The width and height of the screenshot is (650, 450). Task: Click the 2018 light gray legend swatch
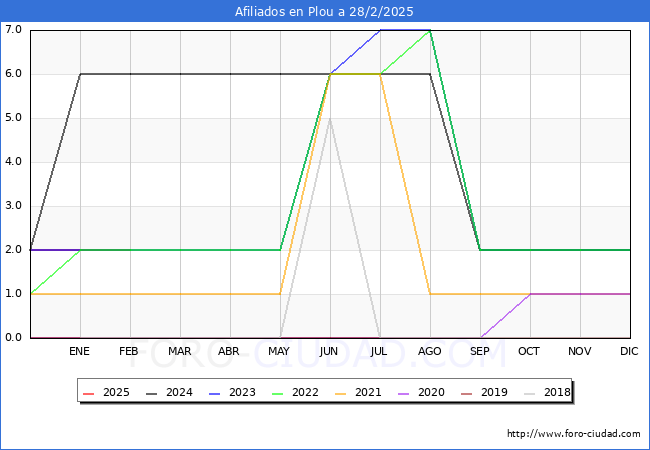pos(530,393)
